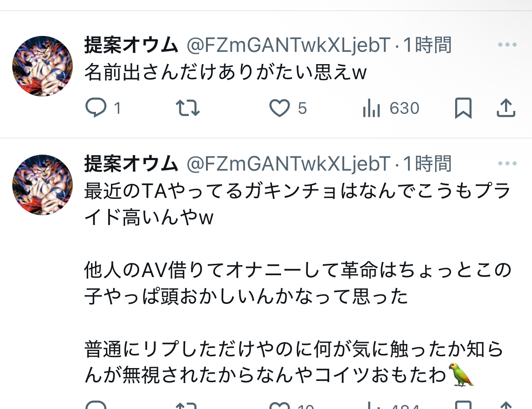Retweet the first tweet
The width and height of the screenshot is (532, 409).
coord(188,108)
